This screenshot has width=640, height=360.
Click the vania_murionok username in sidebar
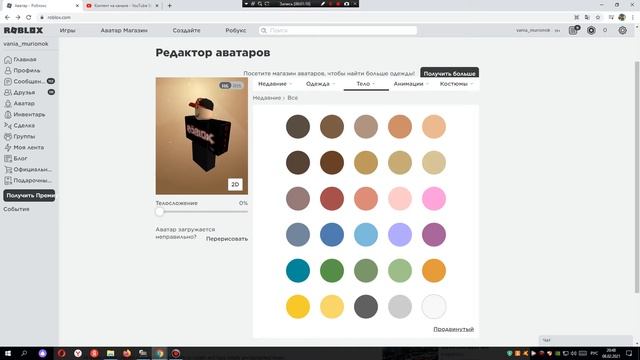coord(26,44)
